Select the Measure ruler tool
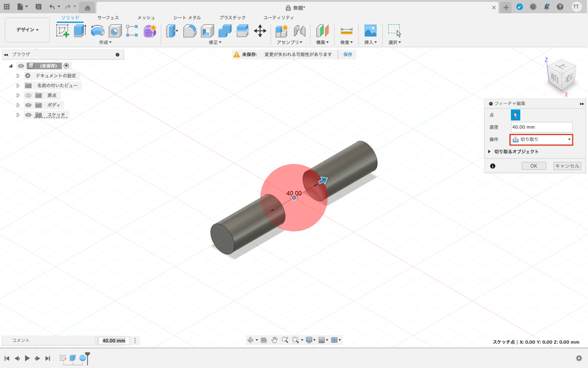The image size is (588, 368). click(x=346, y=31)
